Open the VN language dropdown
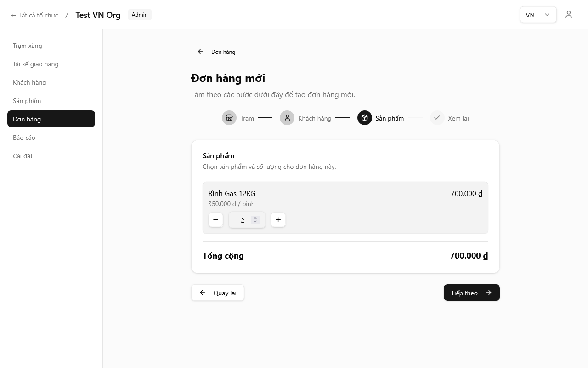This screenshot has width=588, height=368. pyautogui.click(x=538, y=15)
